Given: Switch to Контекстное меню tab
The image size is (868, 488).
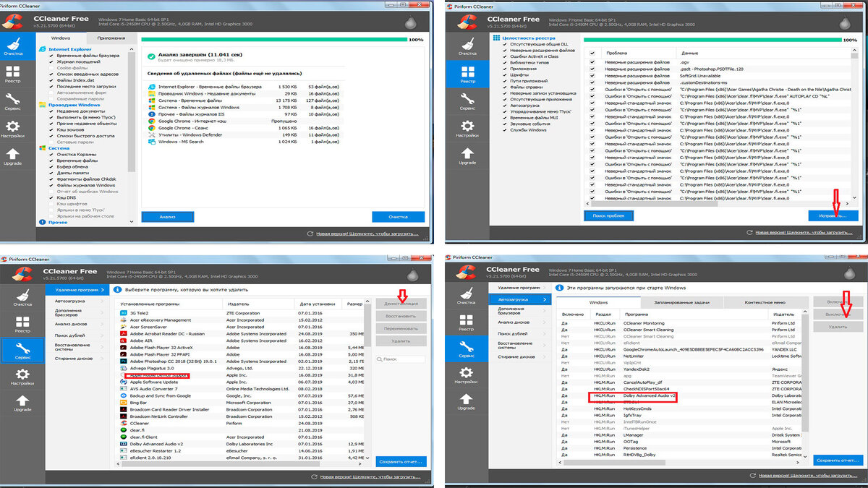Looking at the screenshot, I should pyautogui.click(x=765, y=301).
